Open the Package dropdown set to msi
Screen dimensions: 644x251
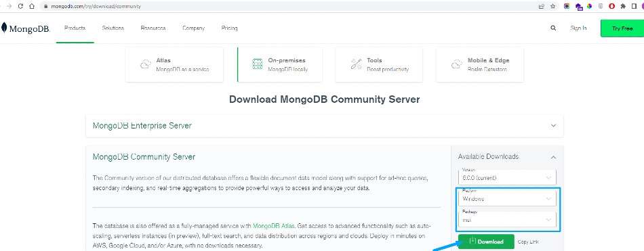click(x=507, y=219)
